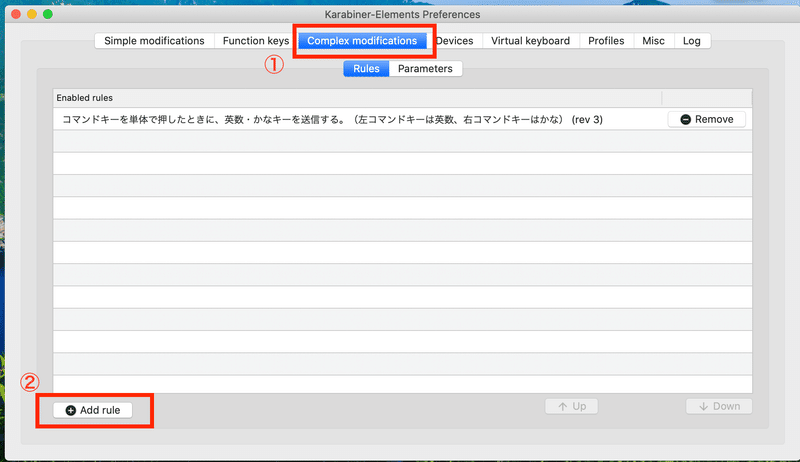Select the Rules sub-tab

point(366,69)
